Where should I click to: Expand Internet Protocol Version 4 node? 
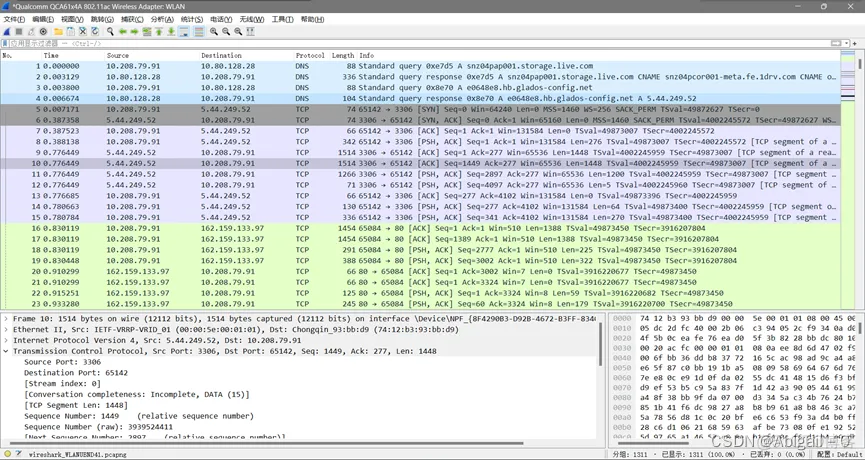point(6,340)
